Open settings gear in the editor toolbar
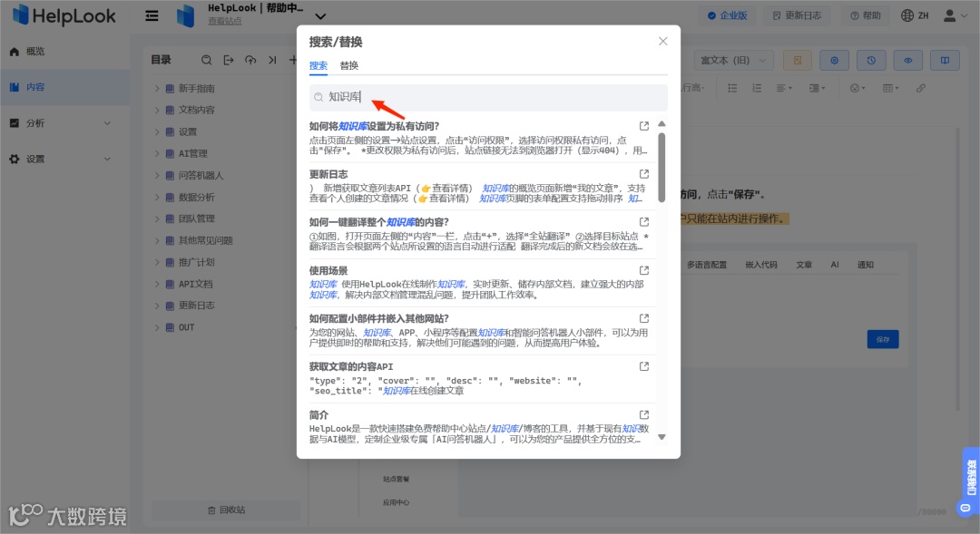Image resolution: width=980 pixels, height=534 pixels. (x=834, y=60)
